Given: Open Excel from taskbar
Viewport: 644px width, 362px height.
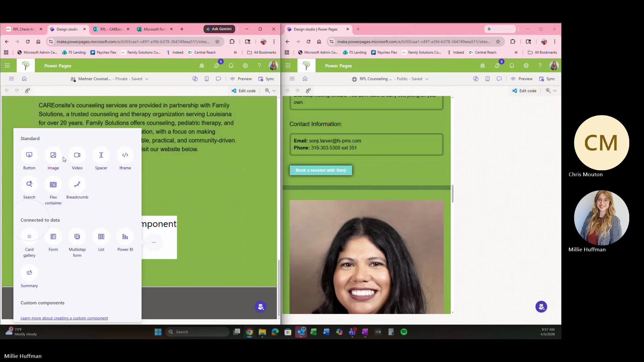Looking at the screenshot, I should (x=313, y=332).
